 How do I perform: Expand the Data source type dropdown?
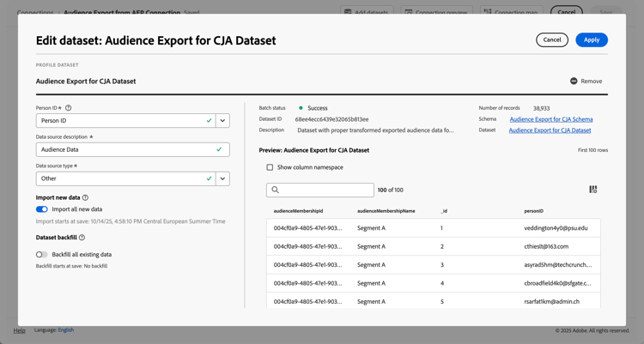point(222,178)
